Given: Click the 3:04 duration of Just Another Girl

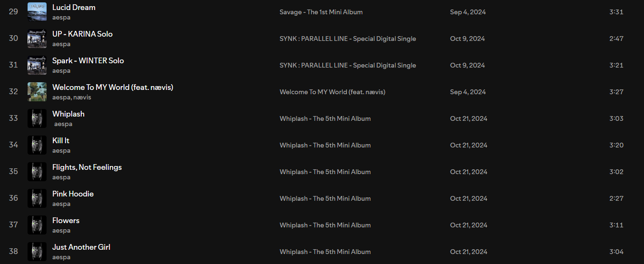Looking at the screenshot, I should pos(616,252).
